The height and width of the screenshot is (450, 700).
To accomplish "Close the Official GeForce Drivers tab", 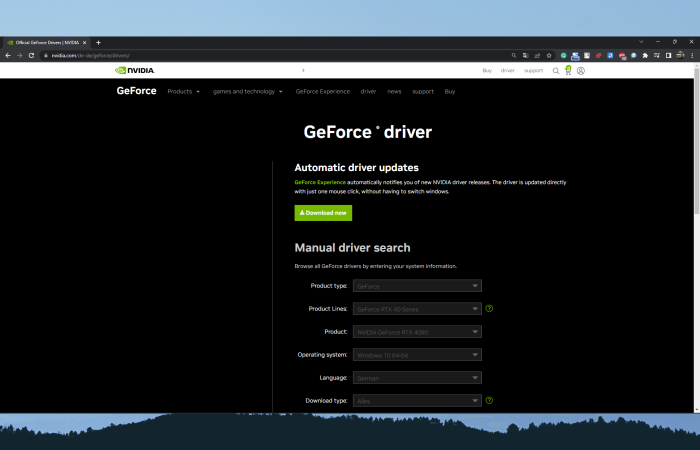I will 84,42.
